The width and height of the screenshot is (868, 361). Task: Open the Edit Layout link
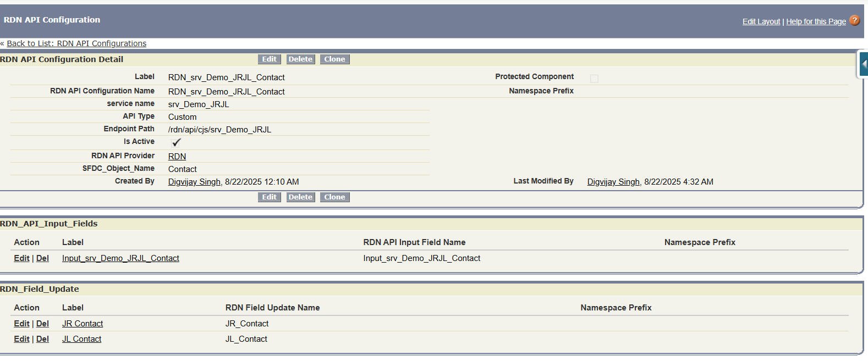click(x=761, y=21)
